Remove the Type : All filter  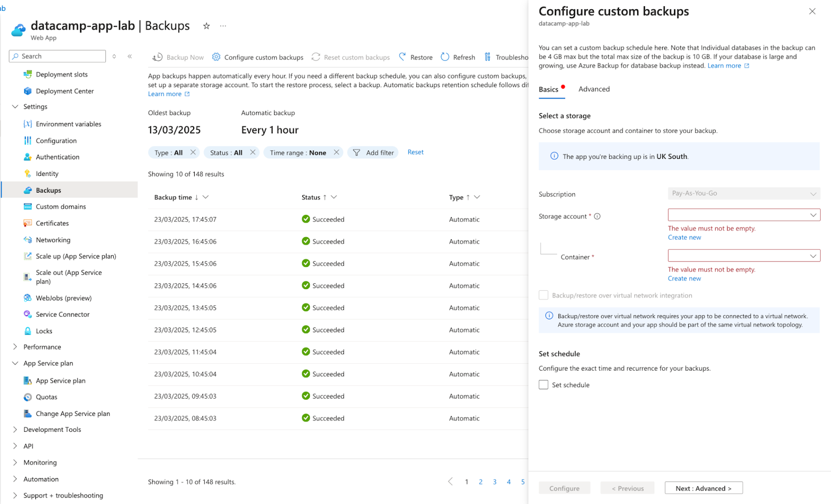(193, 152)
